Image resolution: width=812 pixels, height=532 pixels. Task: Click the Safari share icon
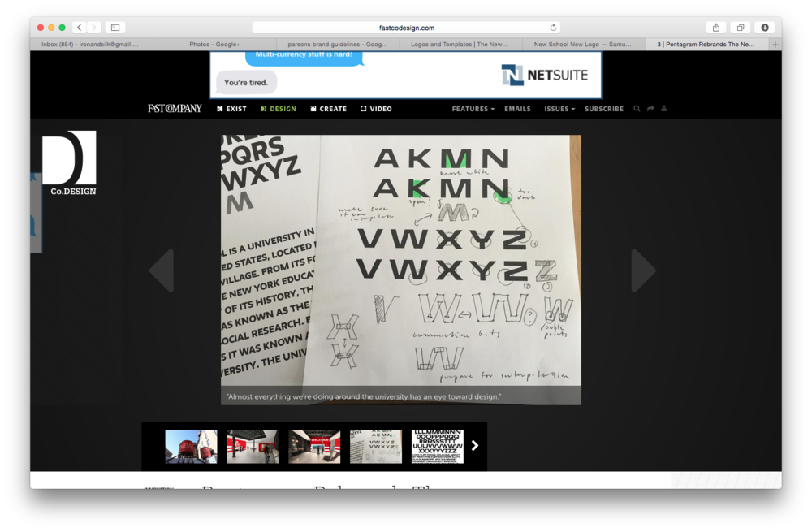[x=716, y=28]
